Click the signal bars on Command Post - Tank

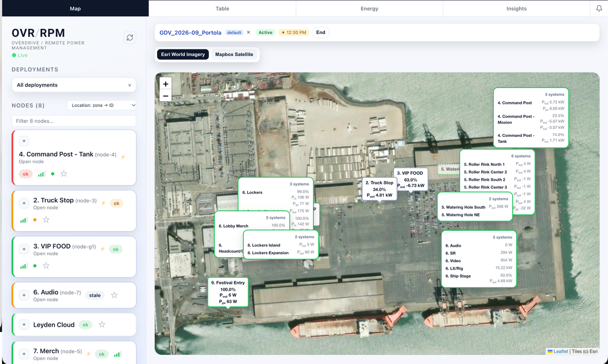point(41,174)
